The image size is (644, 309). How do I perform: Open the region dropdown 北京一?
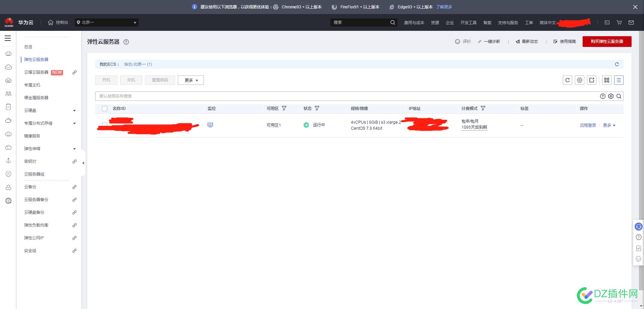click(106, 22)
